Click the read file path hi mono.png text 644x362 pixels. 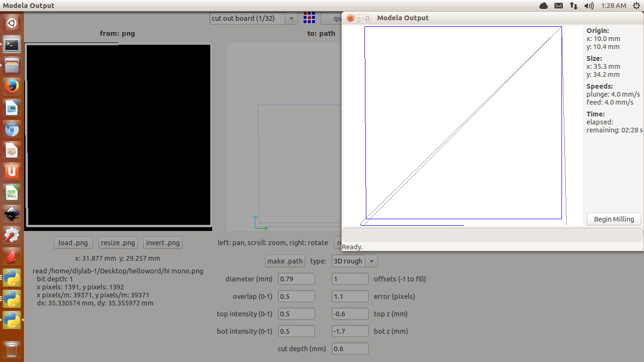pos(118,271)
